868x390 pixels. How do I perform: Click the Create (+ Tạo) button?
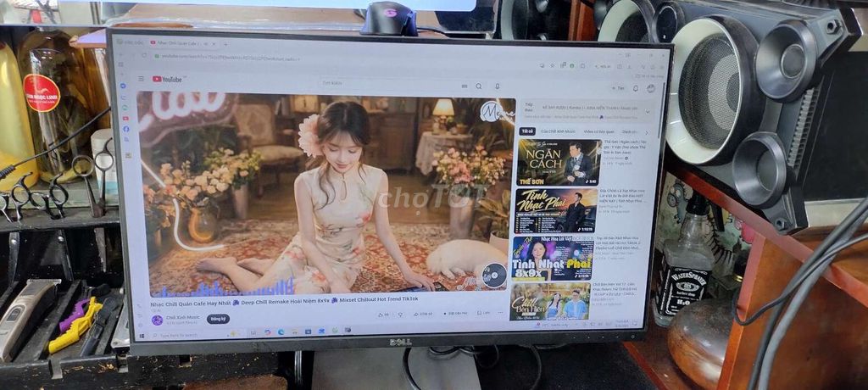click(x=618, y=88)
